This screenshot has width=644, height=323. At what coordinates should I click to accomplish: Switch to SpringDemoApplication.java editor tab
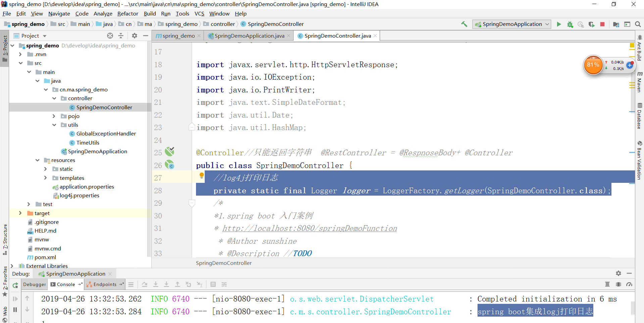tap(249, 36)
